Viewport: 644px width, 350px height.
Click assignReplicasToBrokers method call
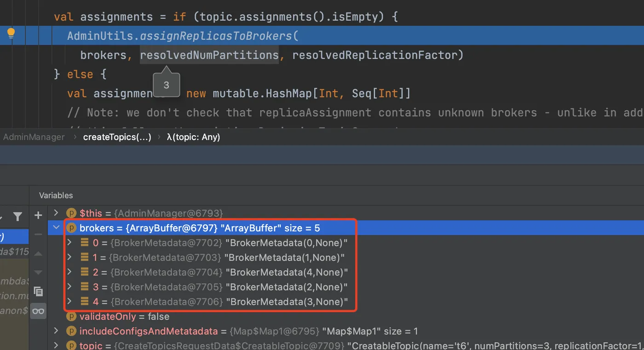click(x=216, y=36)
